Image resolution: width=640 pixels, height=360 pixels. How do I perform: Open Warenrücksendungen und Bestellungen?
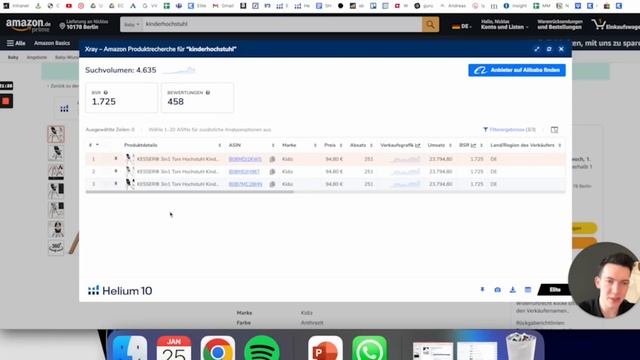coord(559,24)
